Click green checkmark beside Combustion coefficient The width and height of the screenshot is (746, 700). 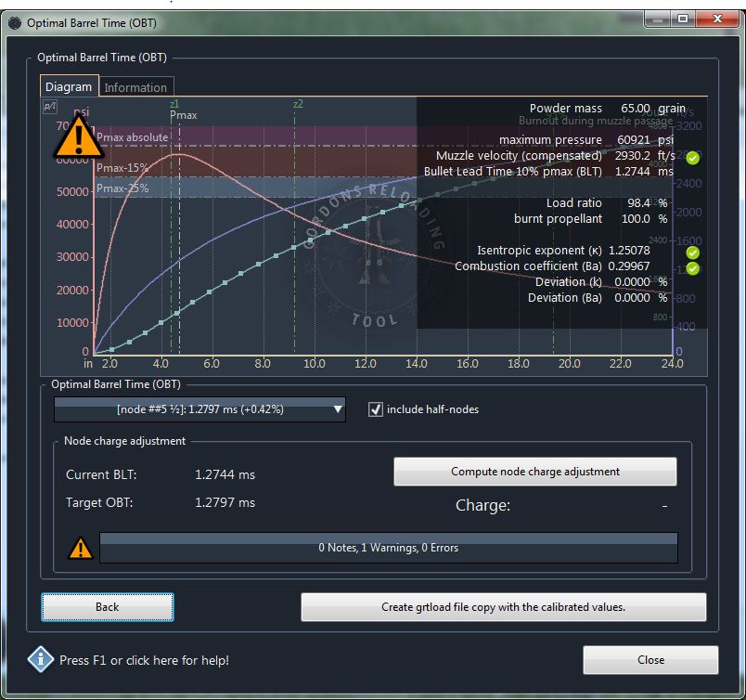coord(693,268)
